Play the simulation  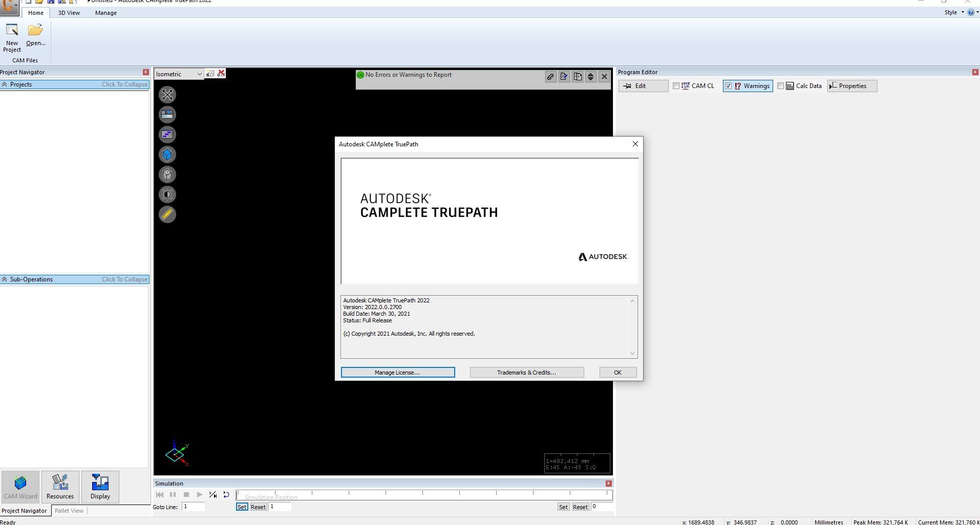pos(200,495)
